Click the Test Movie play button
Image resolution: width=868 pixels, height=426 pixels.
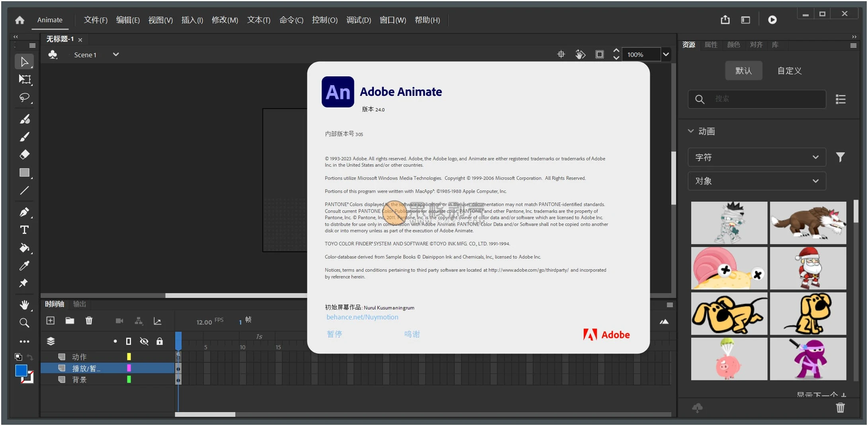pyautogui.click(x=772, y=19)
